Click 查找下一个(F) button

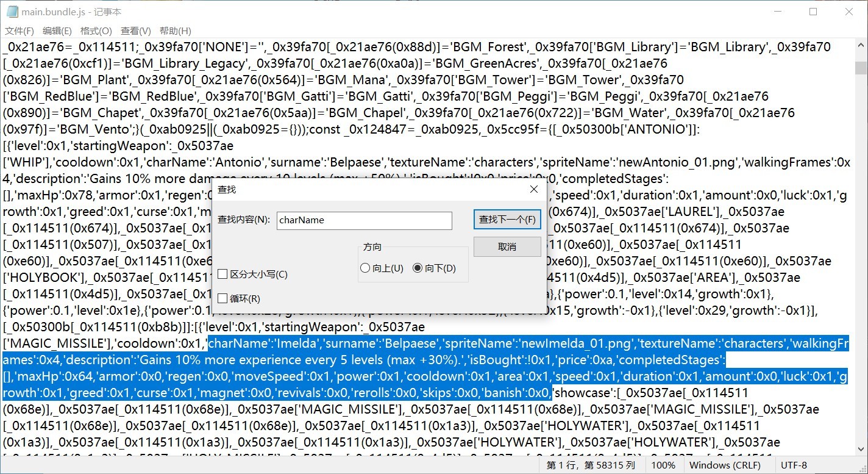tap(507, 220)
